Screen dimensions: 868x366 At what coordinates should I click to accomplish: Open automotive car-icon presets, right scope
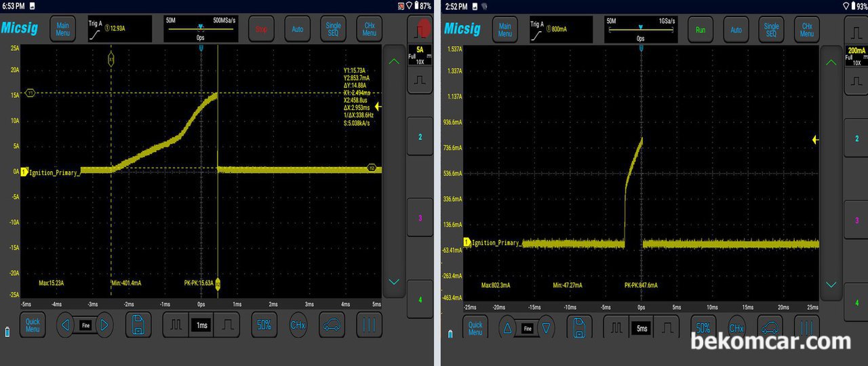coord(772,328)
